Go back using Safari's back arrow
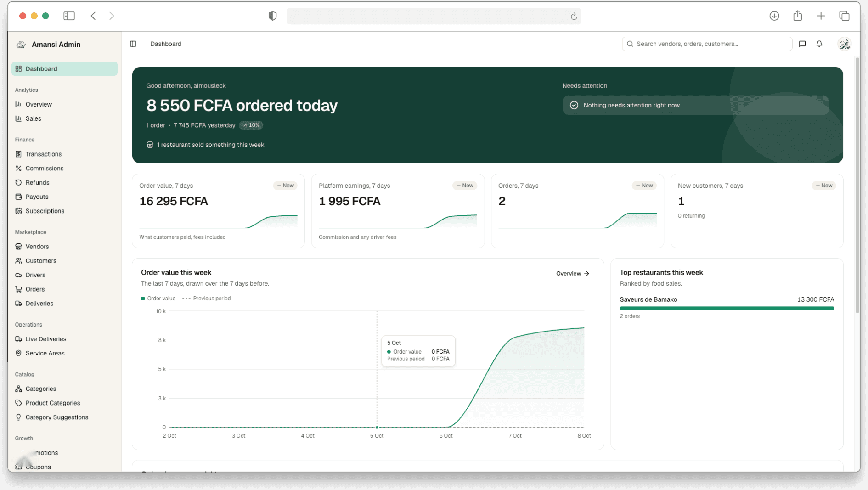 (93, 16)
